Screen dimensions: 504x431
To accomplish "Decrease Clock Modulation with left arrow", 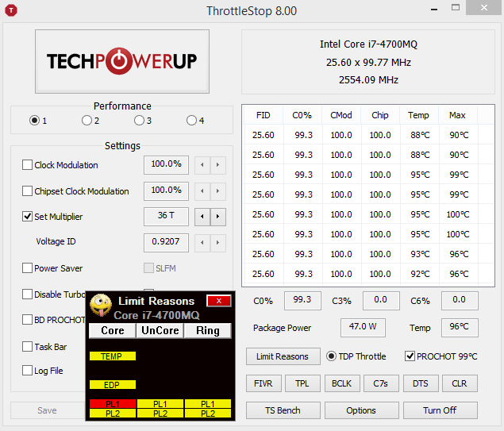I will click(x=202, y=165).
